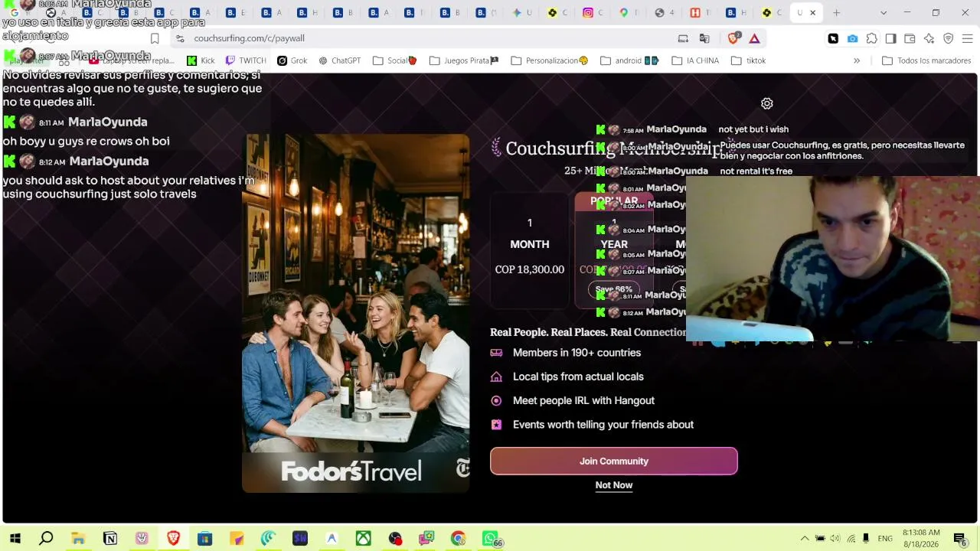
Task: Open the Brave browser taskbar icon
Action: [x=173, y=539]
